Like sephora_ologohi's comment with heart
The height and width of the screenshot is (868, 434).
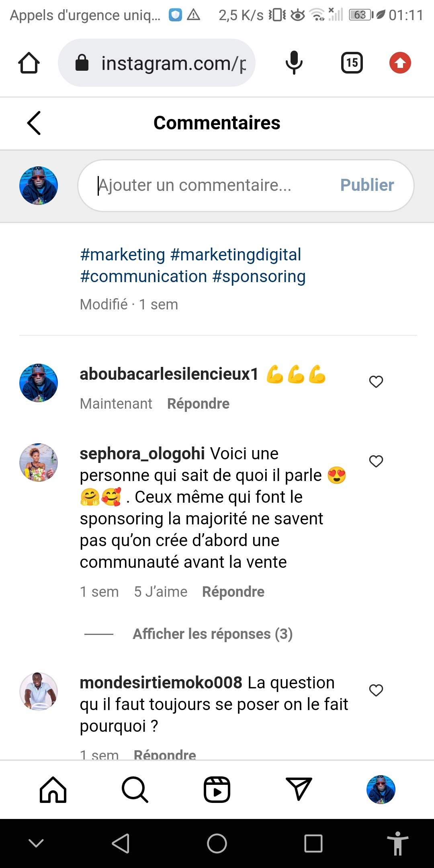point(376,461)
